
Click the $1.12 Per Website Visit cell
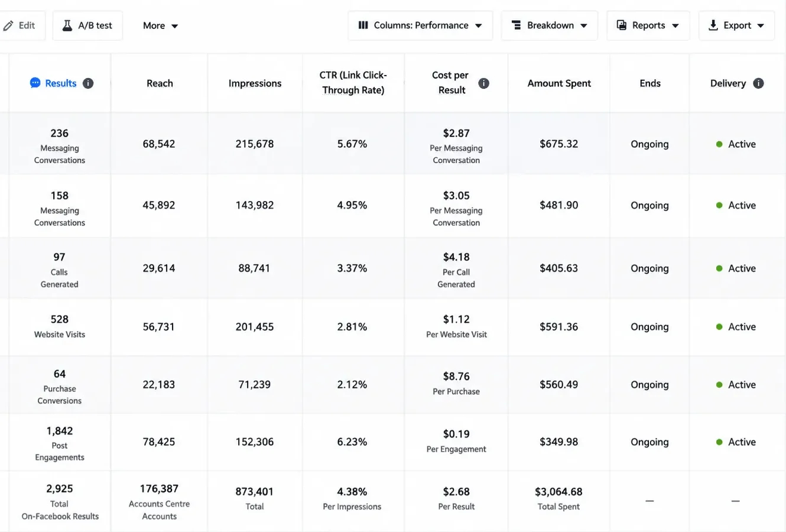456,326
